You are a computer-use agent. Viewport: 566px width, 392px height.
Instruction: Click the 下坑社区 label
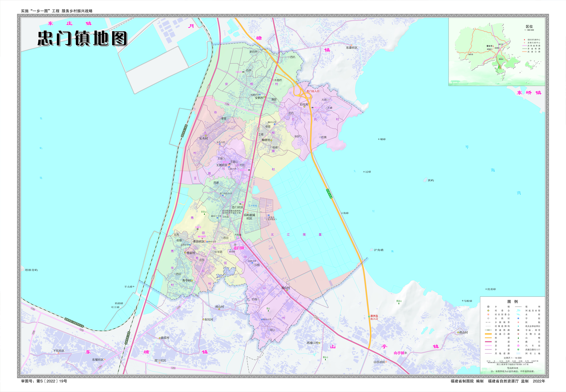point(59,351)
